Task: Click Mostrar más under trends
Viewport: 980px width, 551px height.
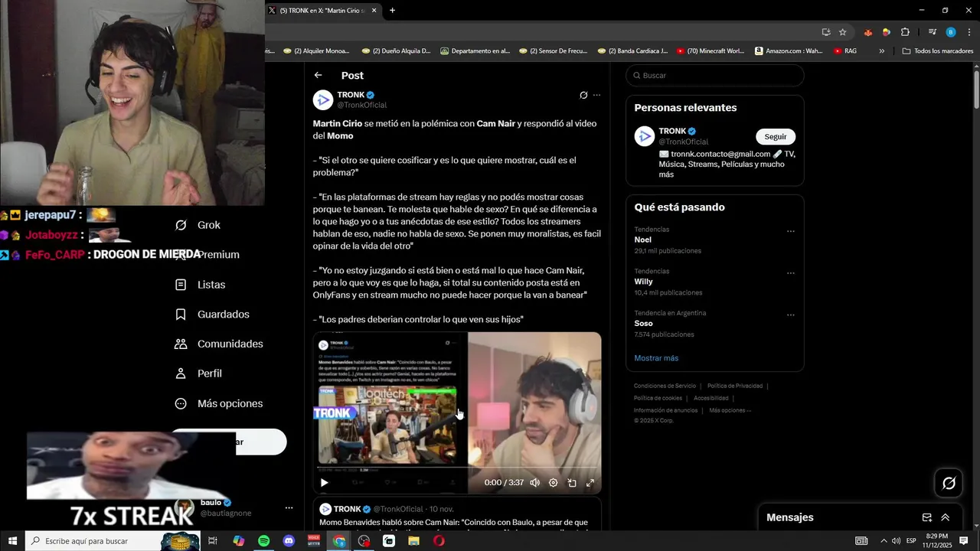Action: click(656, 358)
